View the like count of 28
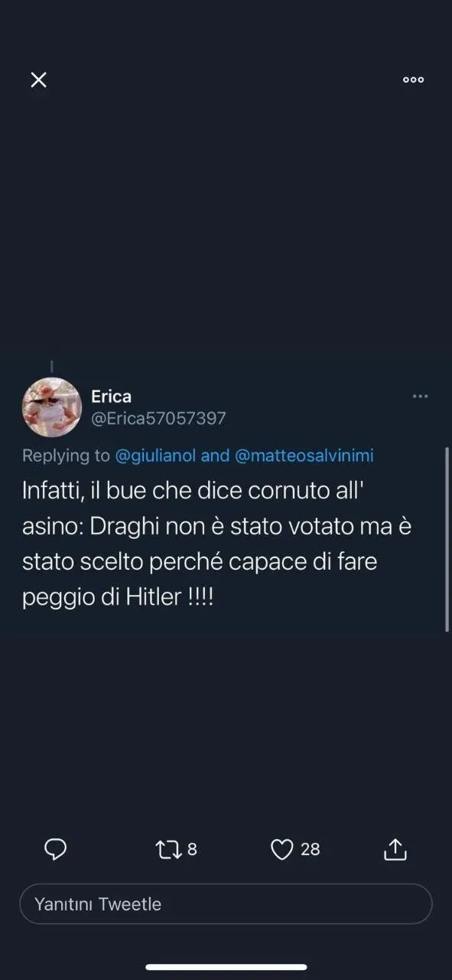 tap(310, 849)
